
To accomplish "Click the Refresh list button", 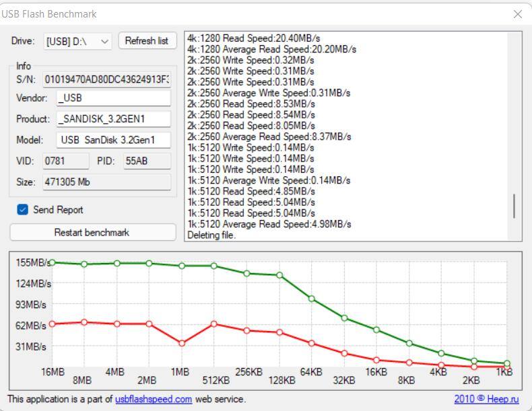I will (147, 41).
